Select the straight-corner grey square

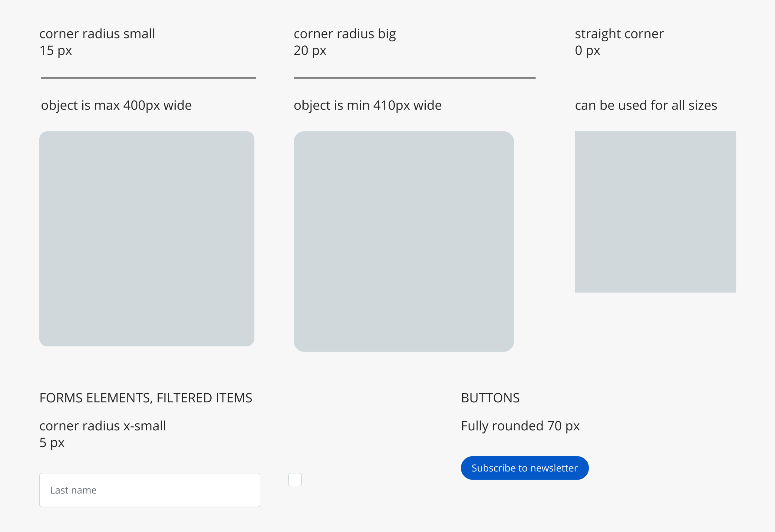pyautogui.click(x=655, y=212)
